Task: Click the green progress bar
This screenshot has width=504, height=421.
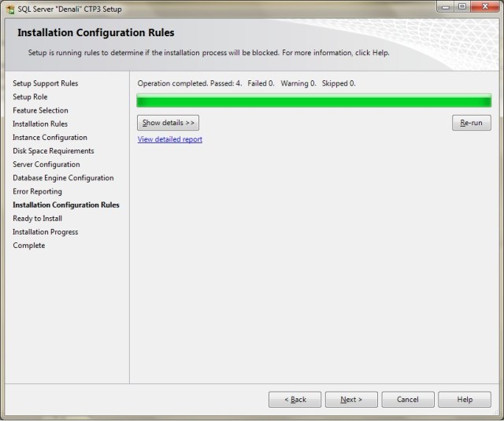Action: [313, 101]
